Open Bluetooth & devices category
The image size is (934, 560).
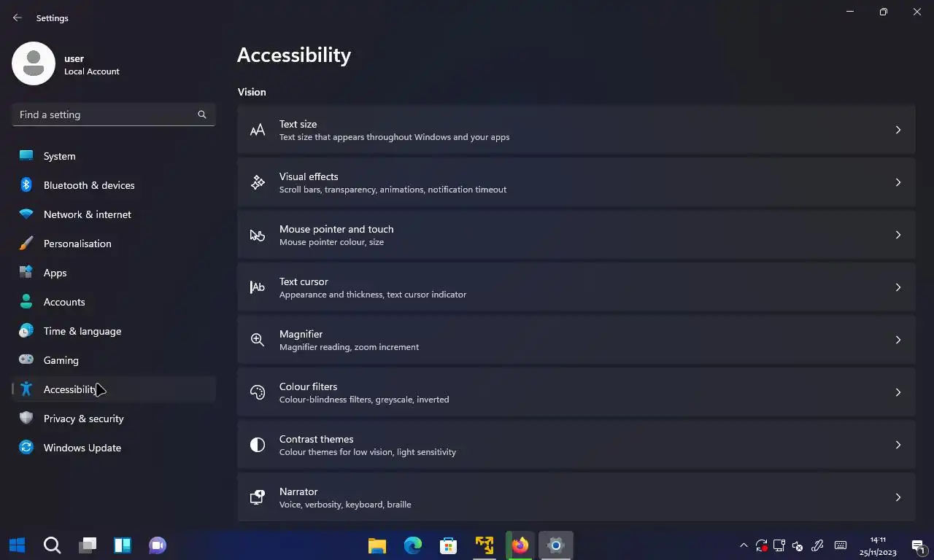point(114,185)
